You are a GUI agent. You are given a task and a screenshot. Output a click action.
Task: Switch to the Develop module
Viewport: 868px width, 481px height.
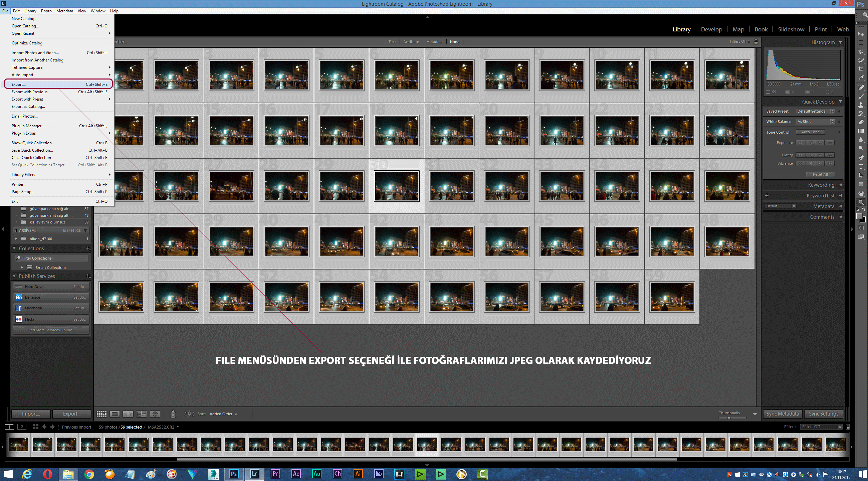coord(711,29)
